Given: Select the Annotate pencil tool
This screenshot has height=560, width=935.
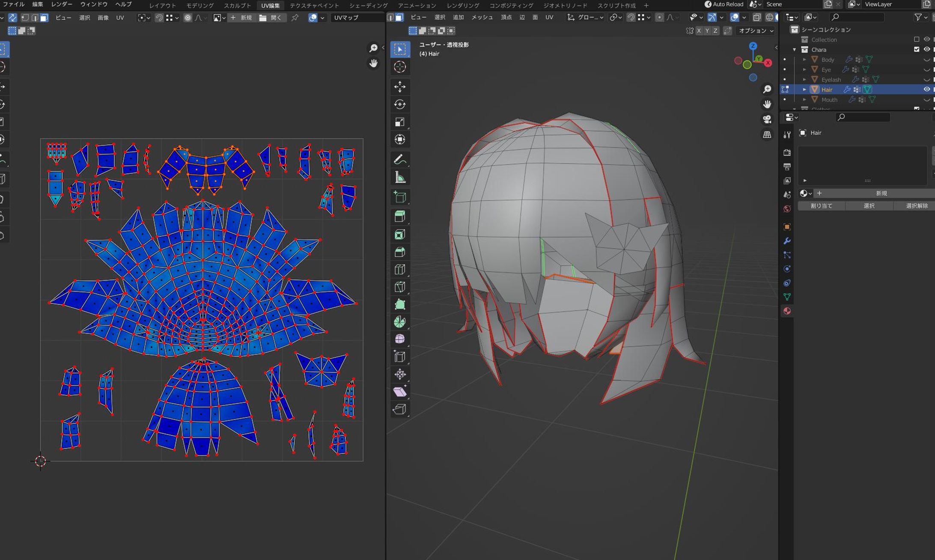Looking at the screenshot, I should coord(400,160).
